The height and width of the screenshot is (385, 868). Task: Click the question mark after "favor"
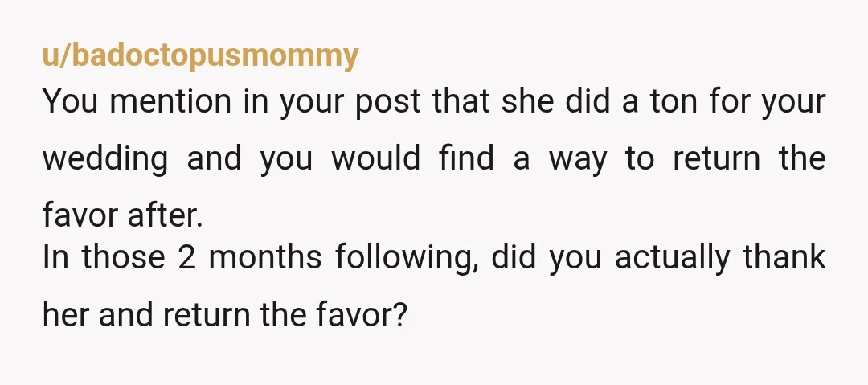pos(401,314)
